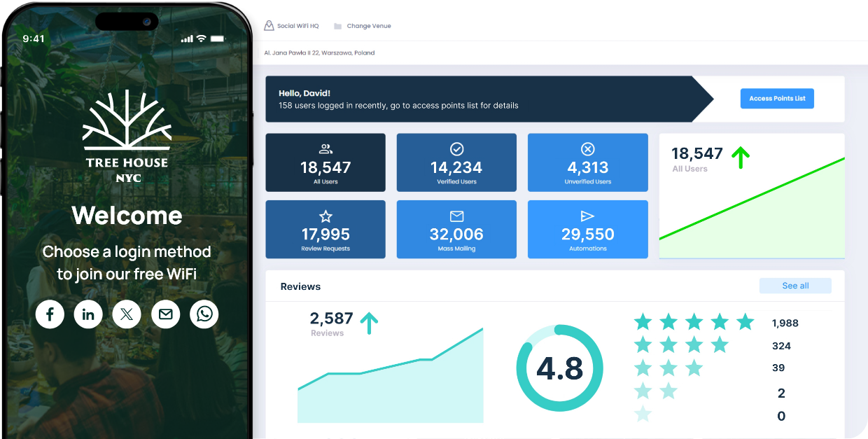868x439 pixels.
Task: Tap the LinkedIn login icon
Action: [x=88, y=314]
